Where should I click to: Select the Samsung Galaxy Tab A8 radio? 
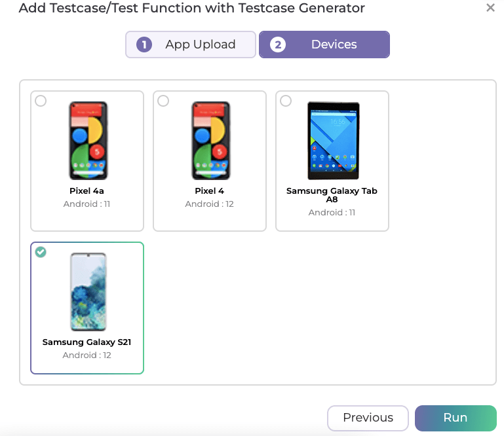tap(286, 101)
